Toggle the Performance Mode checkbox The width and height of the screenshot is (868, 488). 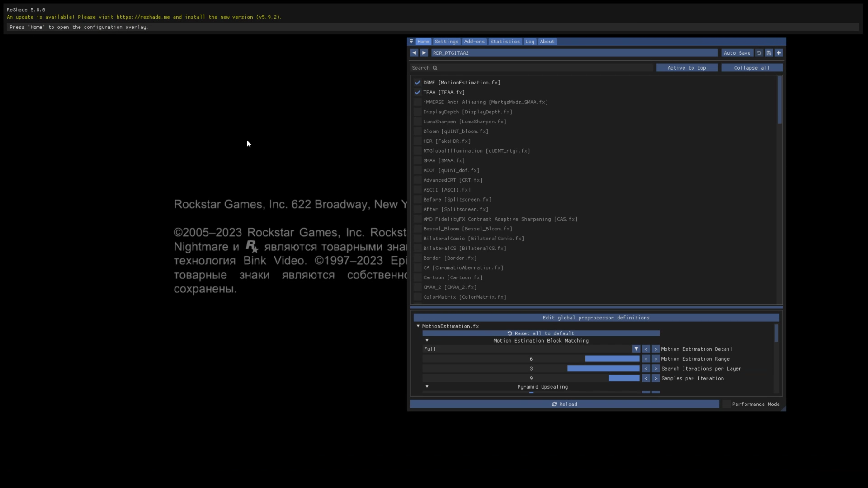click(726, 404)
